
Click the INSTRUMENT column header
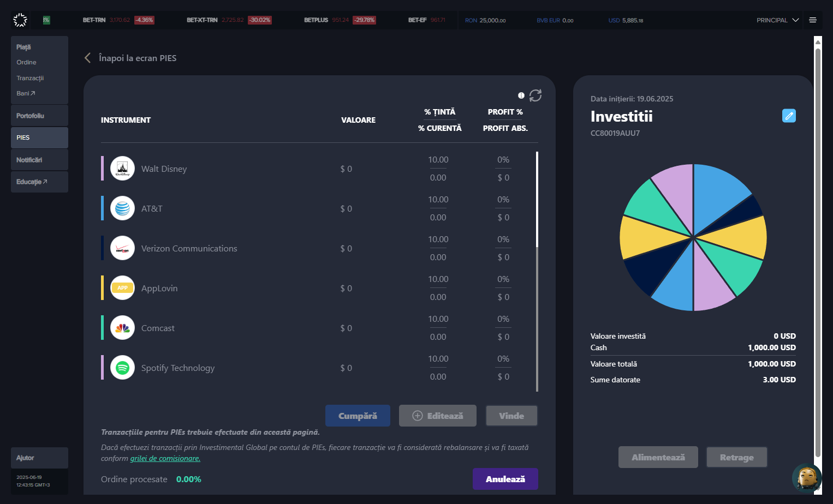(126, 120)
